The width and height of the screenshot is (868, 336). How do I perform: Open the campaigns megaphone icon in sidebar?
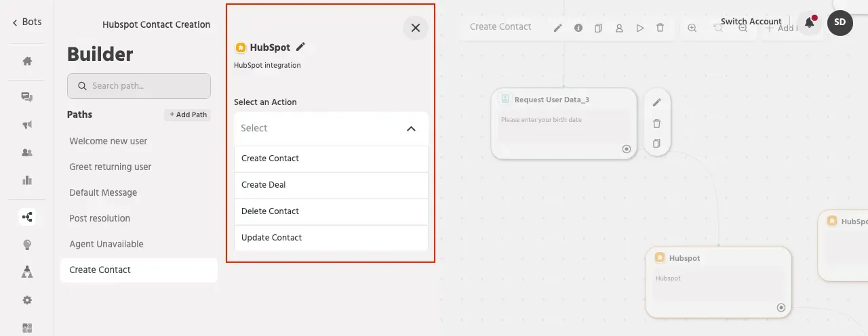pos(27,125)
